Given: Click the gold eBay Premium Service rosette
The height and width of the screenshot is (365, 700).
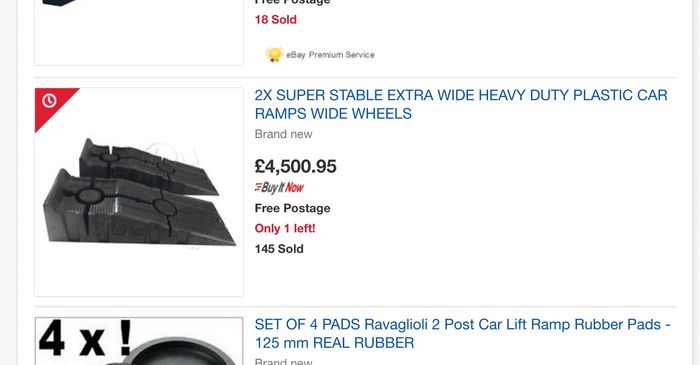Looking at the screenshot, I should click(274, 54).
